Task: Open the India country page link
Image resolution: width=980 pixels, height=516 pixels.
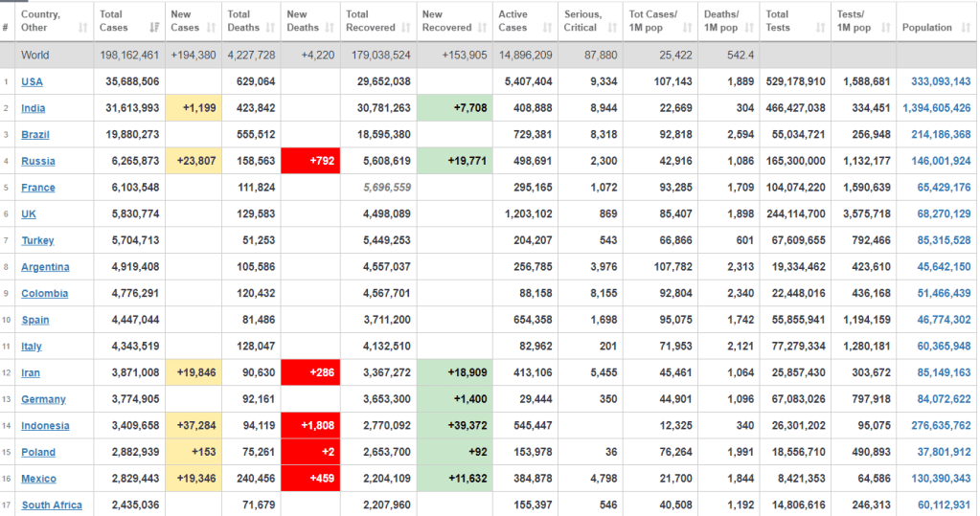Action: (33, 108)
